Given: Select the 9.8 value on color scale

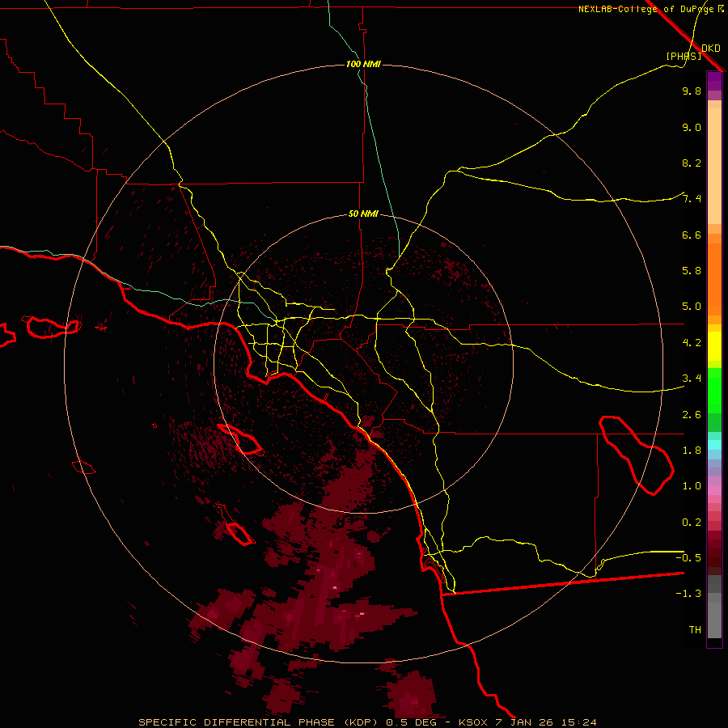Looking at the screenshot, I should pyautogui.click(x=692, y=91).
